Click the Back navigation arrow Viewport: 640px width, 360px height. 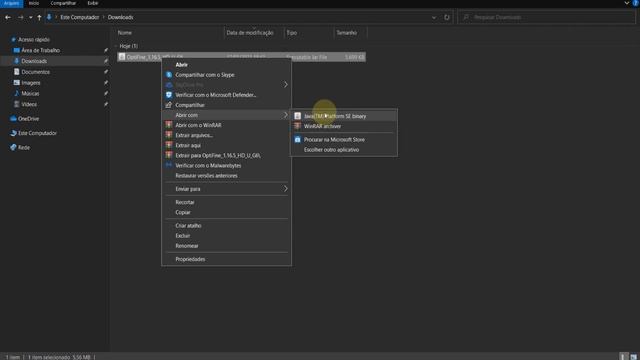[8, 18]
